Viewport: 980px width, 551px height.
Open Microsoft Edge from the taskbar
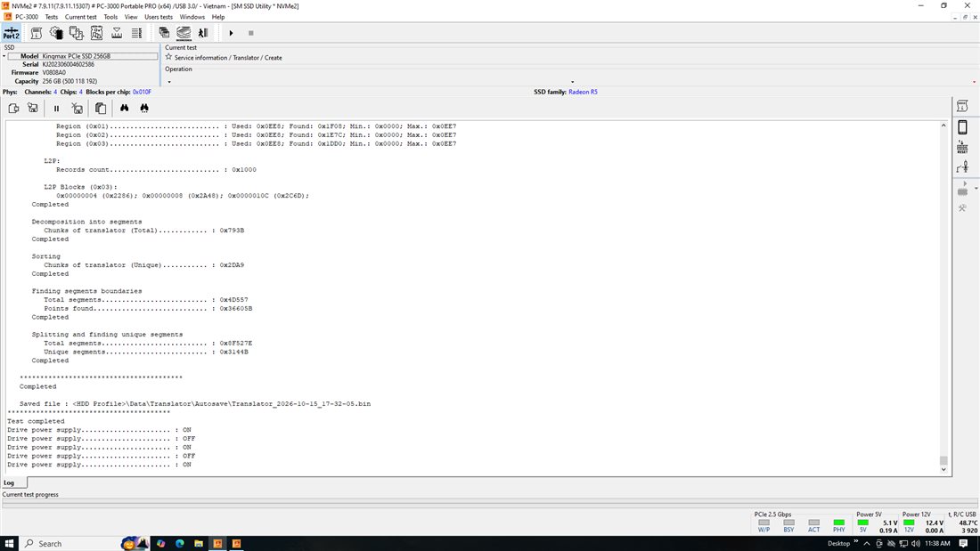click(180, 544)
